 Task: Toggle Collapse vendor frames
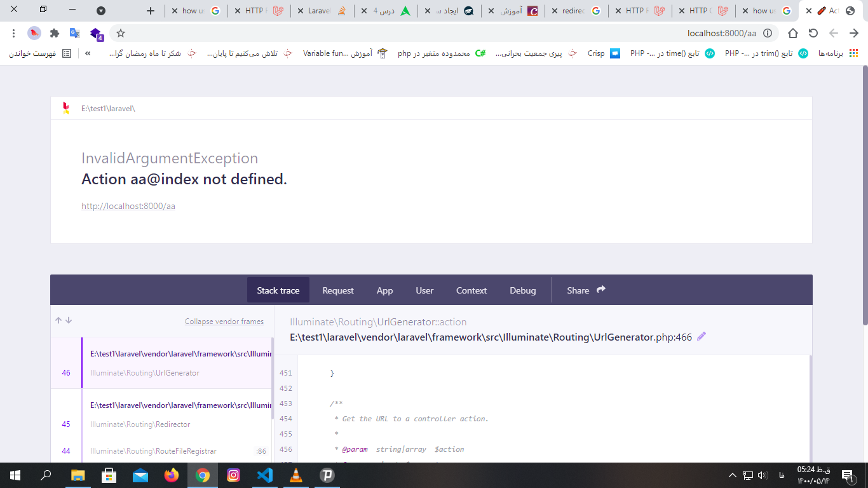[224, 322]
